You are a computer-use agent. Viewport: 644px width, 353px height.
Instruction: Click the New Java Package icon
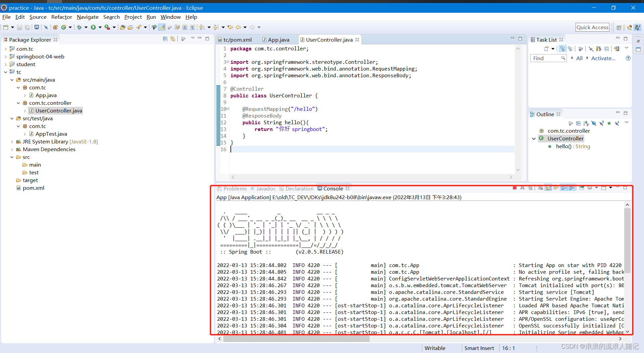(55, 27)
